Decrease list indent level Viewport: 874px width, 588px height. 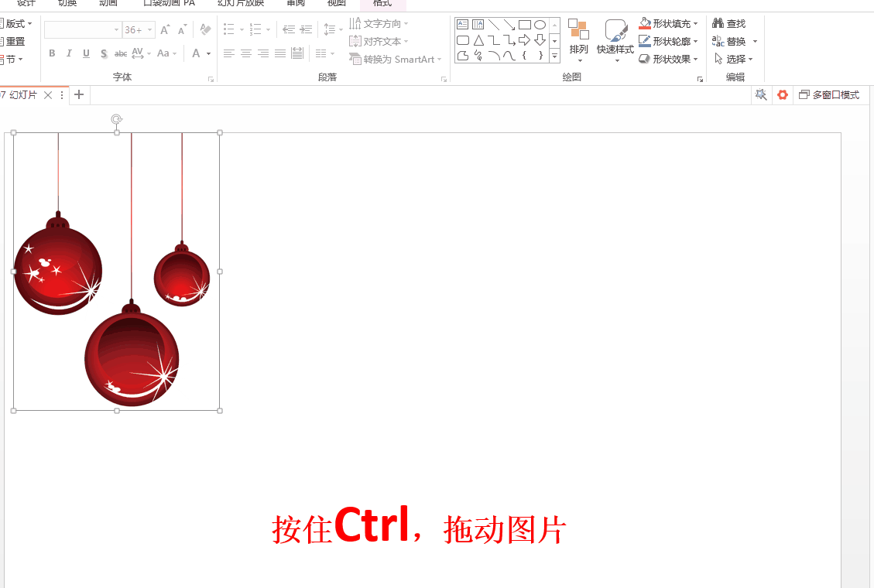(x=289, y=29)
